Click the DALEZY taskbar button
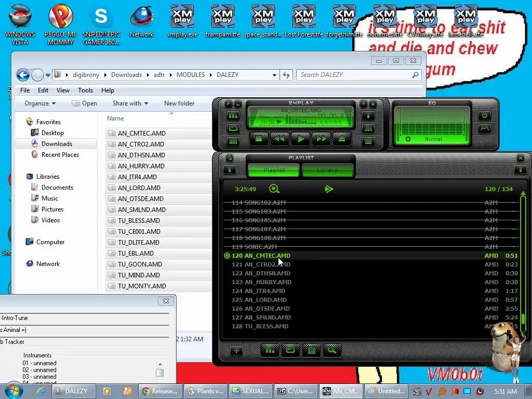 click(74, 391)
